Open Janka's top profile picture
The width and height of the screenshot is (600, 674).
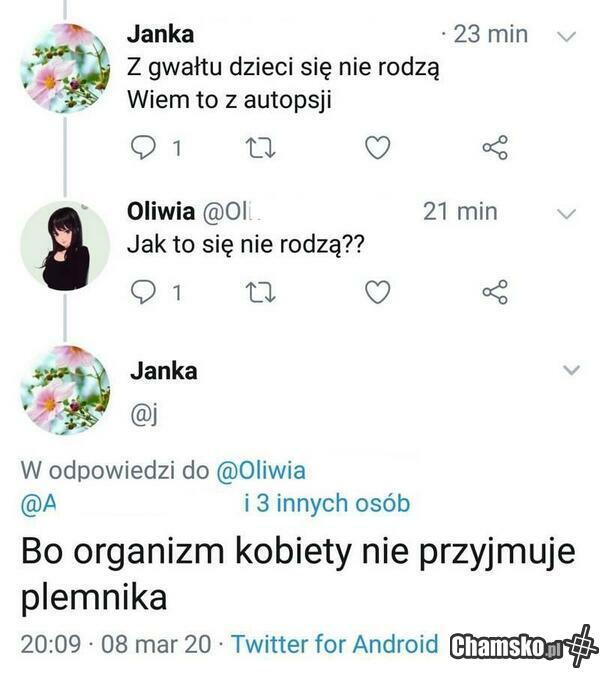pos(65,68)
